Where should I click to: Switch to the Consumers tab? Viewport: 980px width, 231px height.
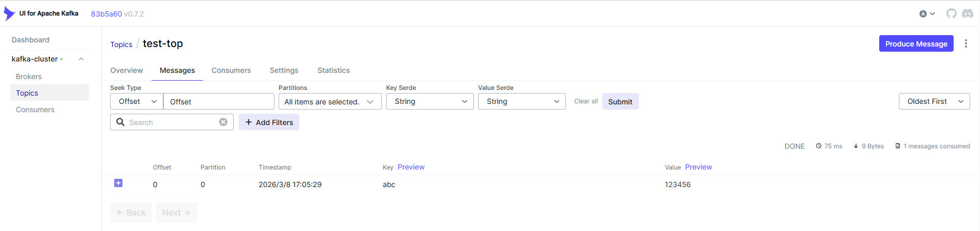(231, 70)
